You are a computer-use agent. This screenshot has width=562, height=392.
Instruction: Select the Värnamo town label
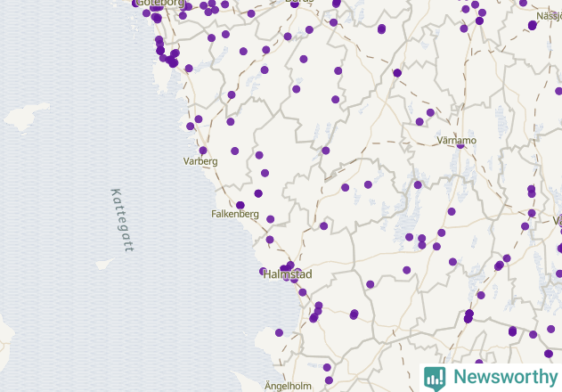click(457, 140)
